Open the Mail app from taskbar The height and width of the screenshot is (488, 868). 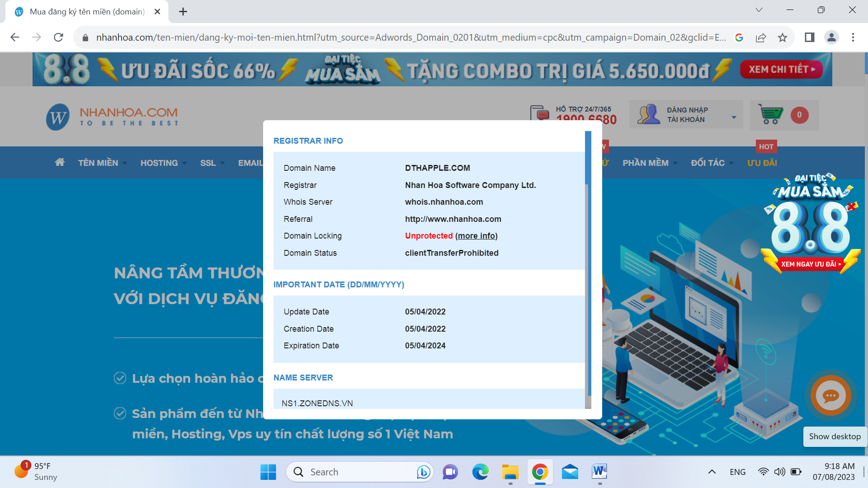tap(570, 472)
